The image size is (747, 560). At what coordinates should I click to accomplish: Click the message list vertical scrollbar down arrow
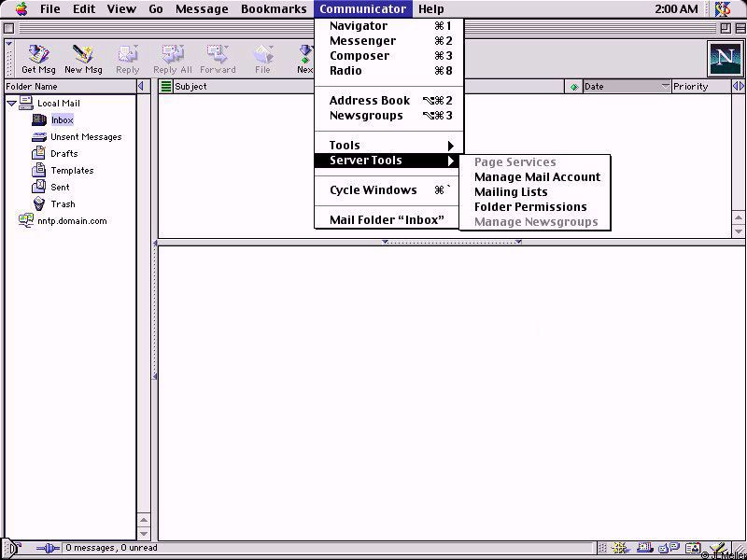(740, 231)
